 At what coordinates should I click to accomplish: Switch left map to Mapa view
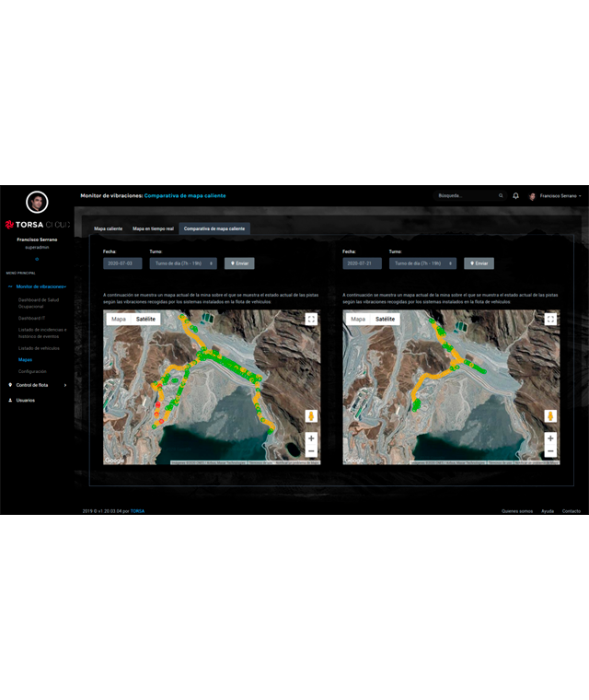[x=119, y=319]
